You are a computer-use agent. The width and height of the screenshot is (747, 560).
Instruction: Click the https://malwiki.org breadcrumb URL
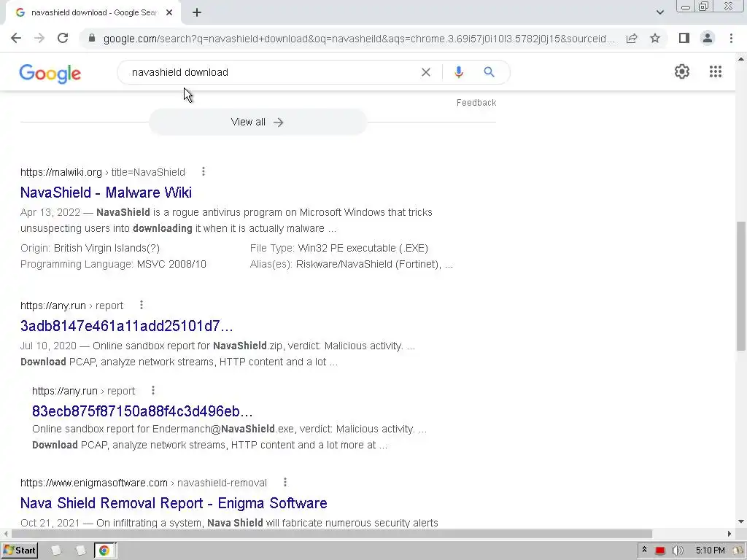[61, 172]
